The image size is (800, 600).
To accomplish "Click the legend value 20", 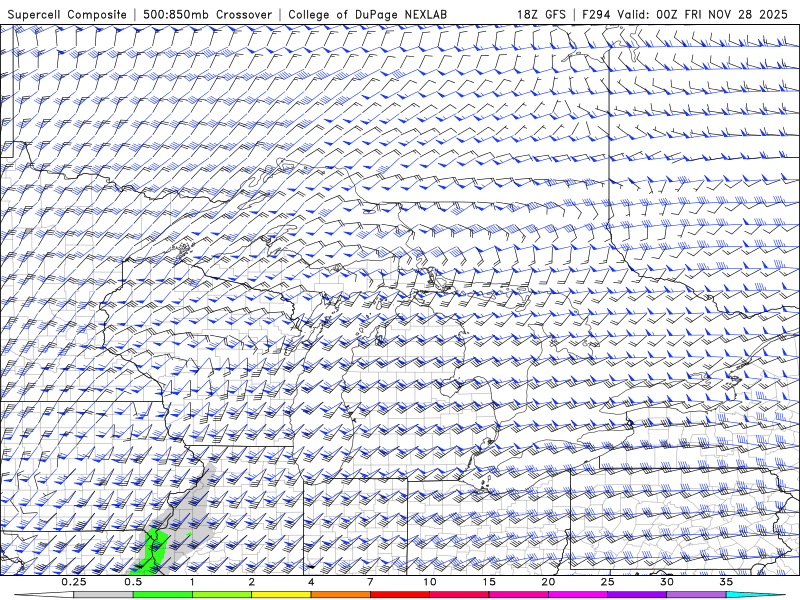I will click(x=548, y=582).
